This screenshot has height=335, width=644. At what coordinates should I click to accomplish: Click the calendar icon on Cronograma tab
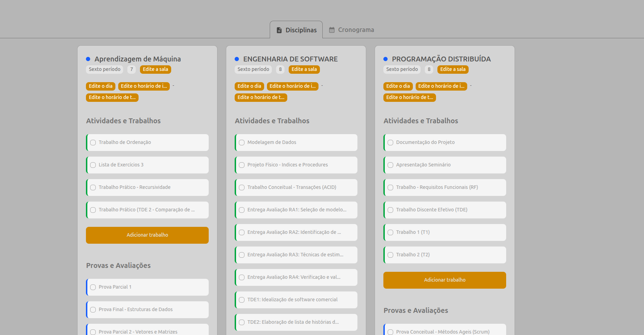click(331, 30)
